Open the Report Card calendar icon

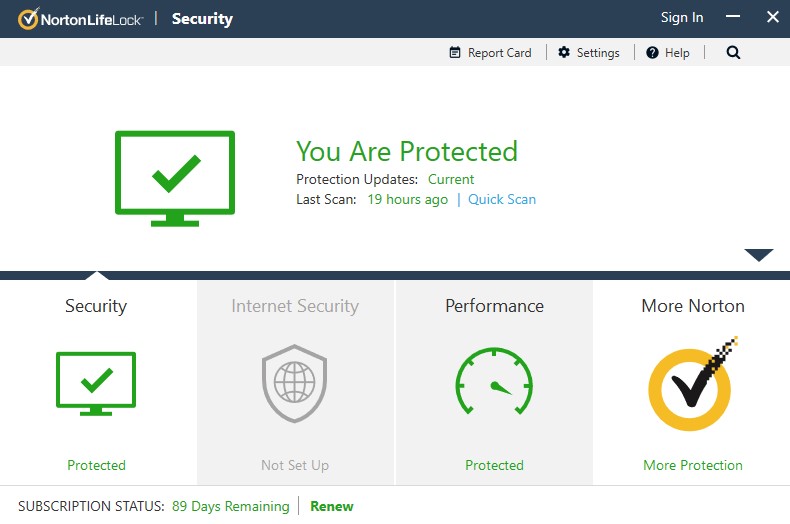coord(454,52)
